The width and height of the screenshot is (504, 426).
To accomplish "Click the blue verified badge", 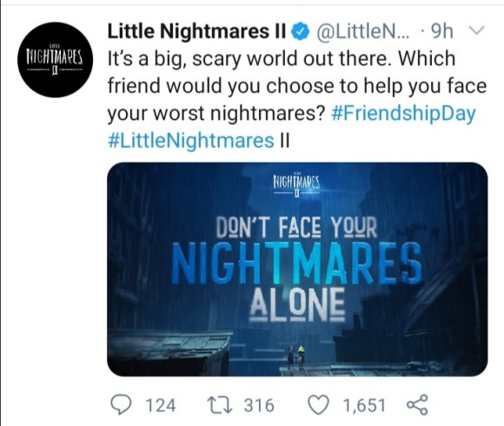I will (x=300, y=32).
